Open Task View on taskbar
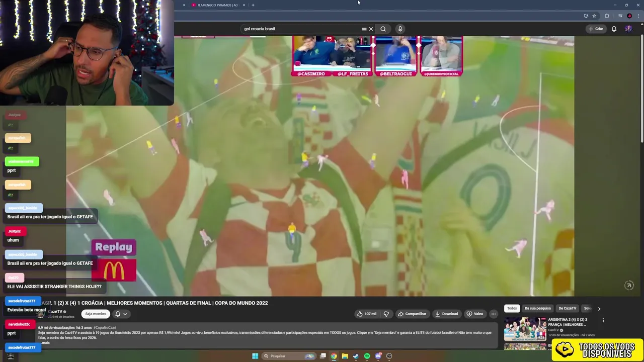Image resolution: width=644 pixels, height=362 pixels. 323,356
